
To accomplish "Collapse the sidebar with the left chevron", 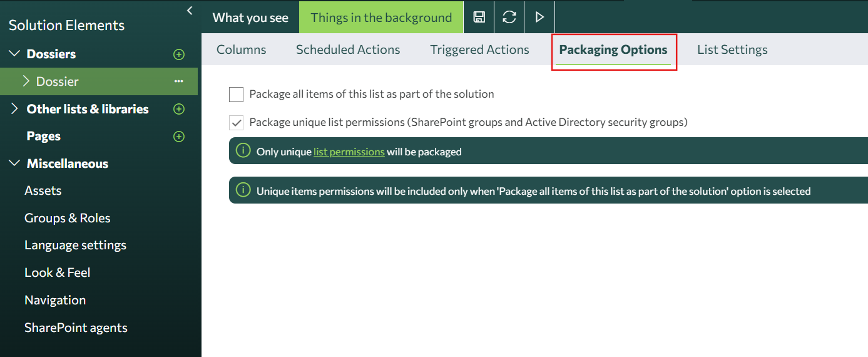I will (x=190, y=11).
